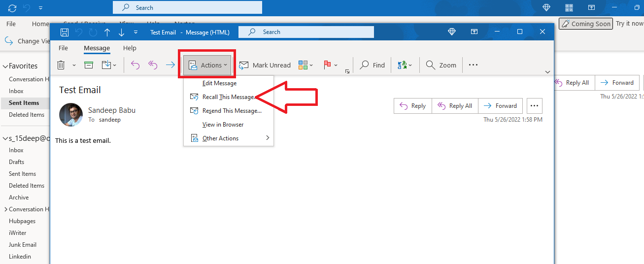Go to previous item with up arrow
The height and width of the screenshot is (264, 644).
(x=107, y=32)
